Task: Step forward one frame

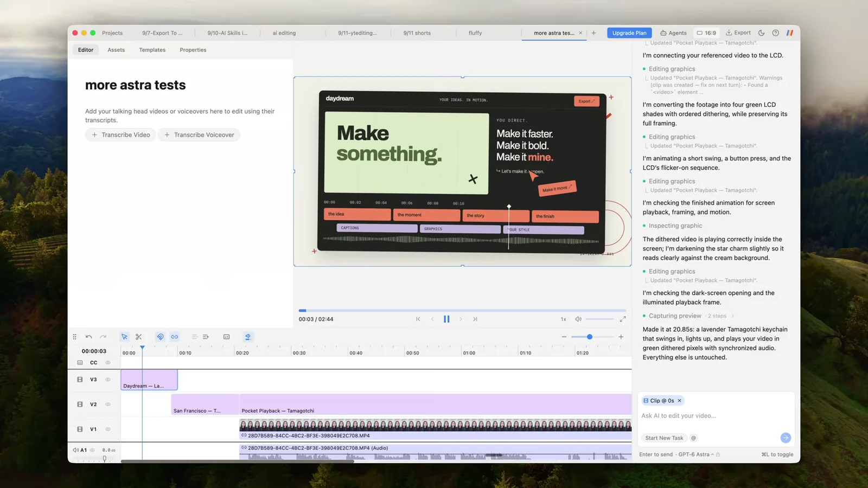Action: (x=461, y=319)
